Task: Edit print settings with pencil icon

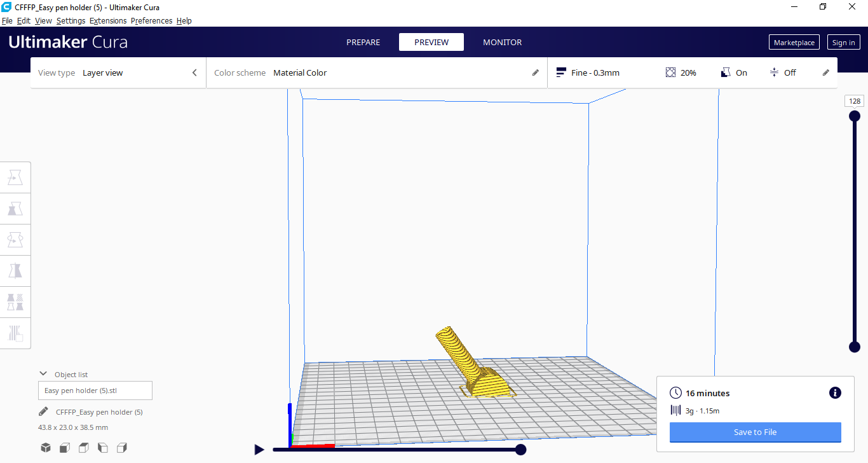Action: pos(826,73)
